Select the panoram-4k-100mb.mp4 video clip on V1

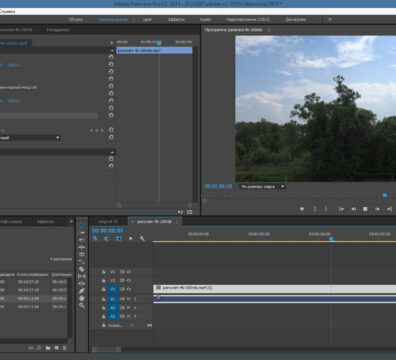(275, 289)
